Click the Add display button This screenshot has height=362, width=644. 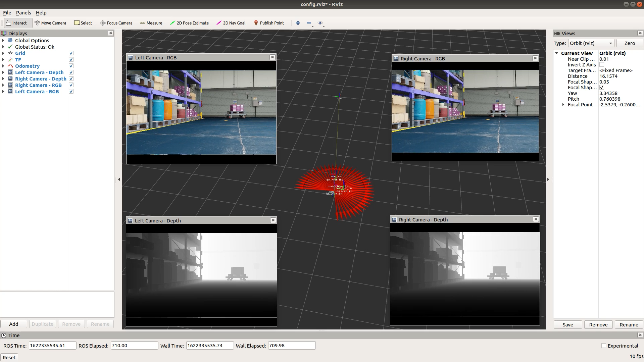click(x=14, y=324)
